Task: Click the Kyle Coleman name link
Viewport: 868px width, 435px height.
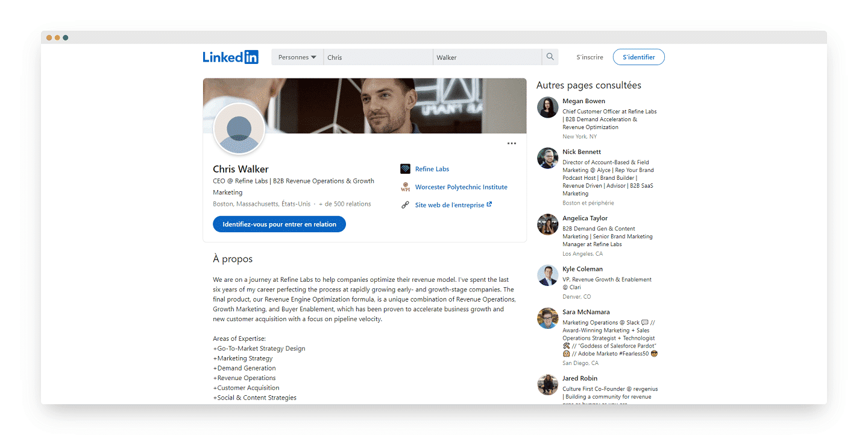Action: click(582, 269)
